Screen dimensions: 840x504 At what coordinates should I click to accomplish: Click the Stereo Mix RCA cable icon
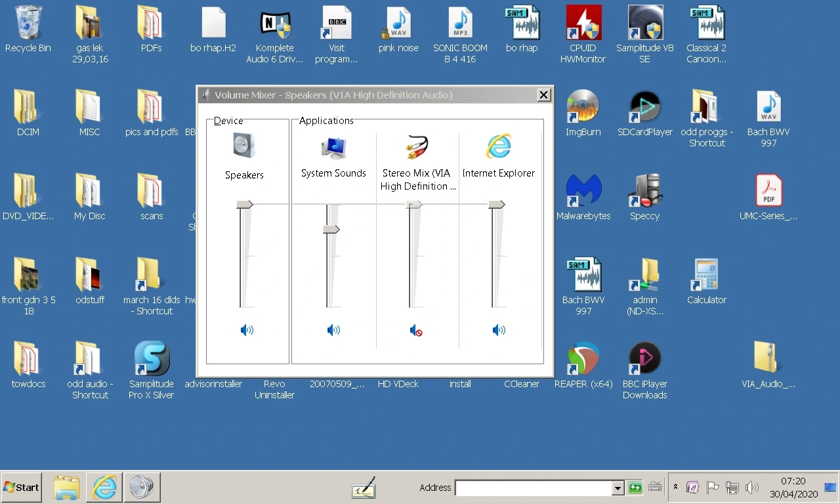(416, 148)
